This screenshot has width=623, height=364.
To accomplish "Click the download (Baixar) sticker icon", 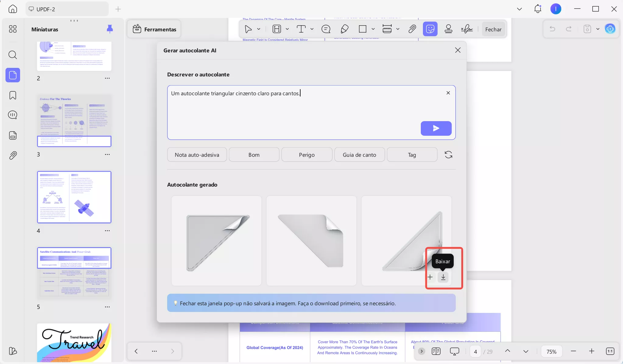I will [x=443, y=277].
